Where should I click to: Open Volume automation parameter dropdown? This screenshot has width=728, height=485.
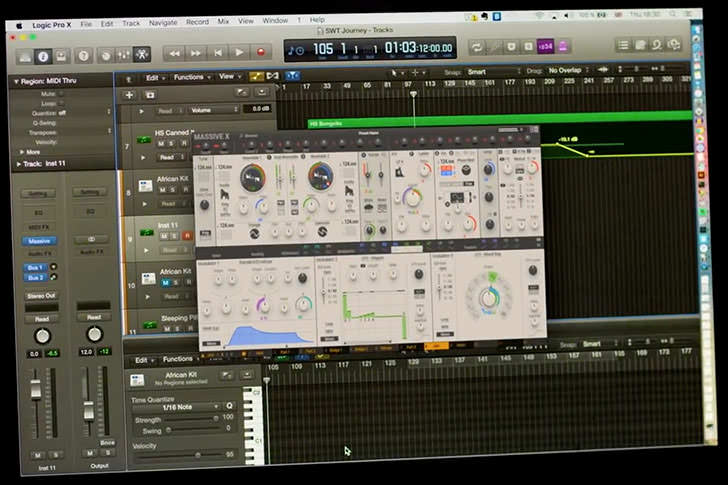pos(214,110)
